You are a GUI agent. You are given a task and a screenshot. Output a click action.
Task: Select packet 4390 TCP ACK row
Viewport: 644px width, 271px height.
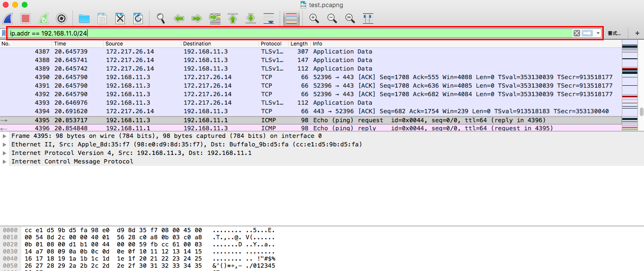[310, 77]
